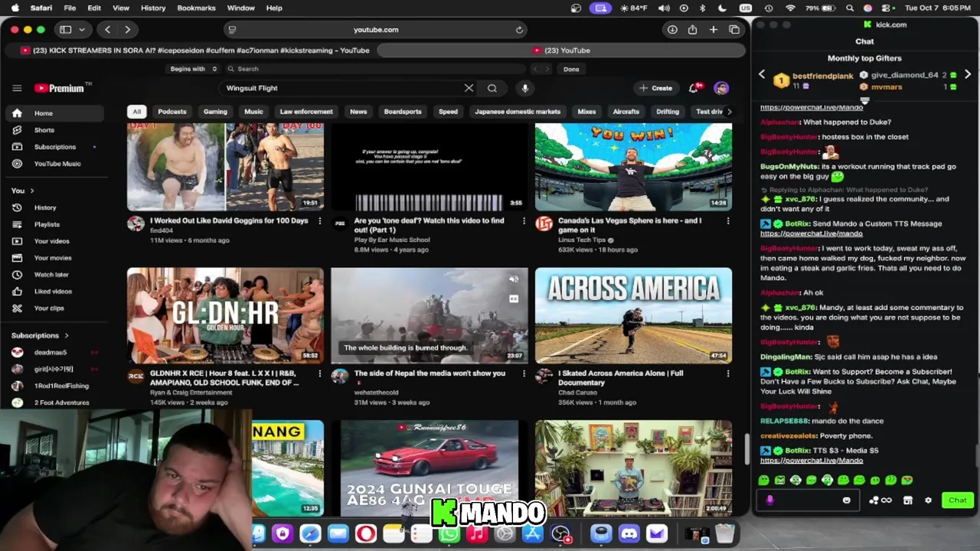
Task: Click Kick chat message input field
Action: click(x=808, y=500)
